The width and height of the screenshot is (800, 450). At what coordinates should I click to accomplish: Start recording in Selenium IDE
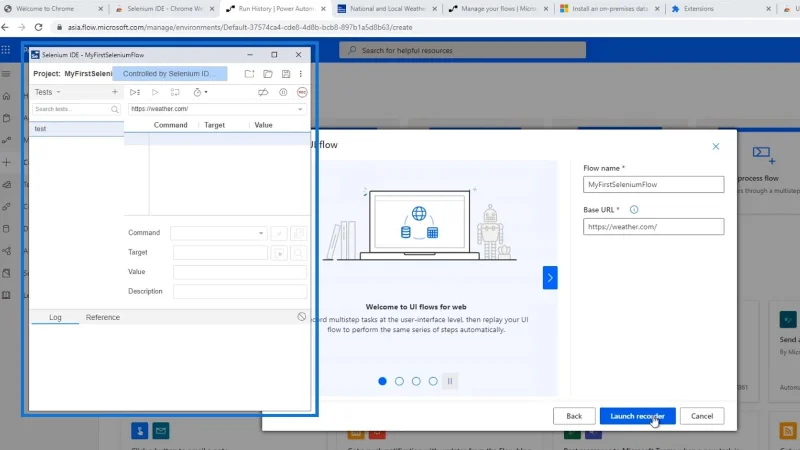(302, 92)
